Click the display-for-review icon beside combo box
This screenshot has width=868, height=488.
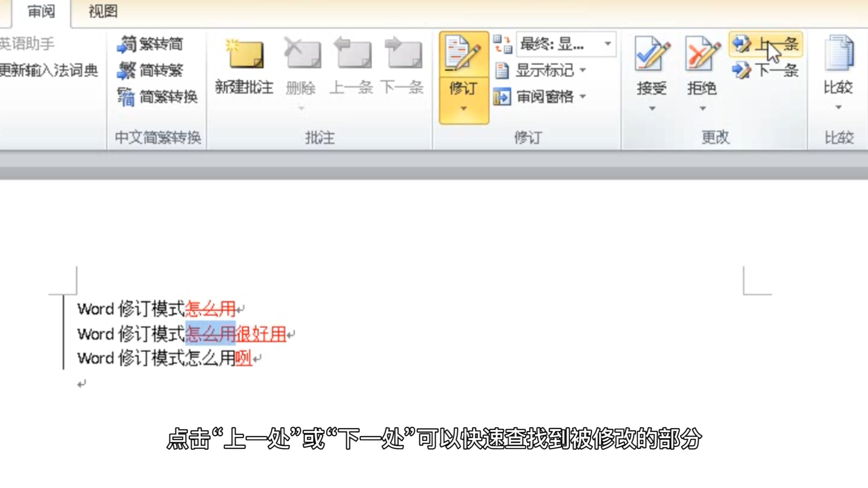click(502, 44)
